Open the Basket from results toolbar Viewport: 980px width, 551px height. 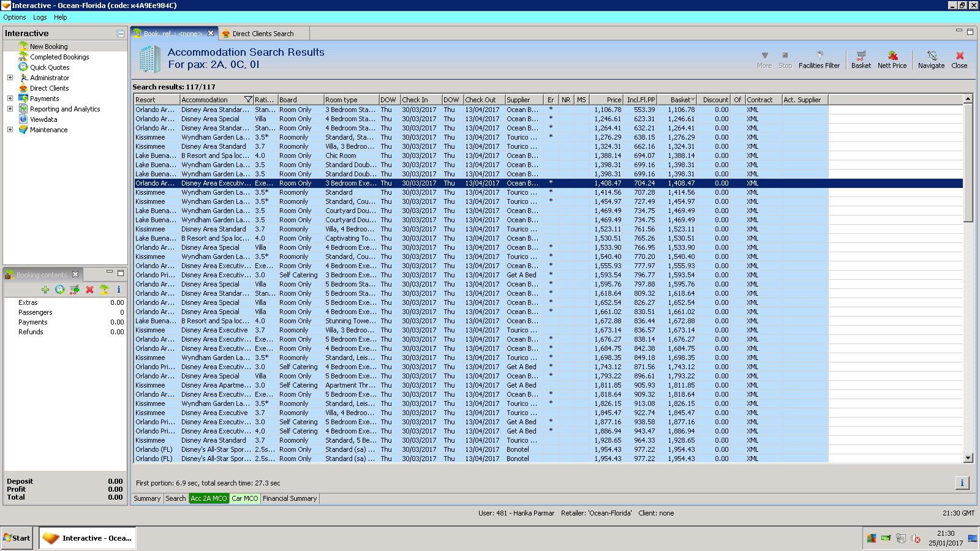click(x=861, y=59)
